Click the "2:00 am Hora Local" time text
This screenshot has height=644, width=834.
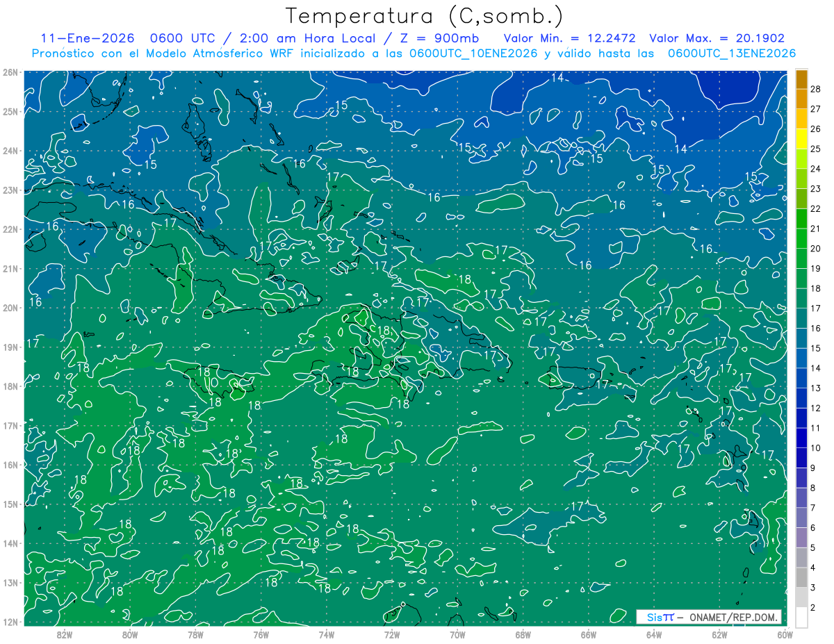click(x=307, y=39)
